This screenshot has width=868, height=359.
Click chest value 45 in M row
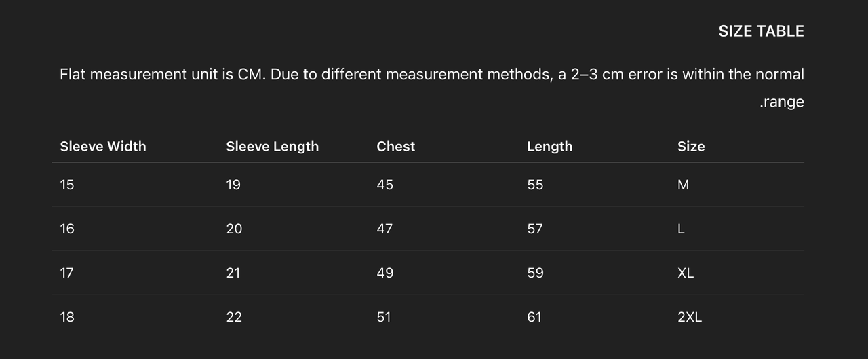[x=384, y=185]
